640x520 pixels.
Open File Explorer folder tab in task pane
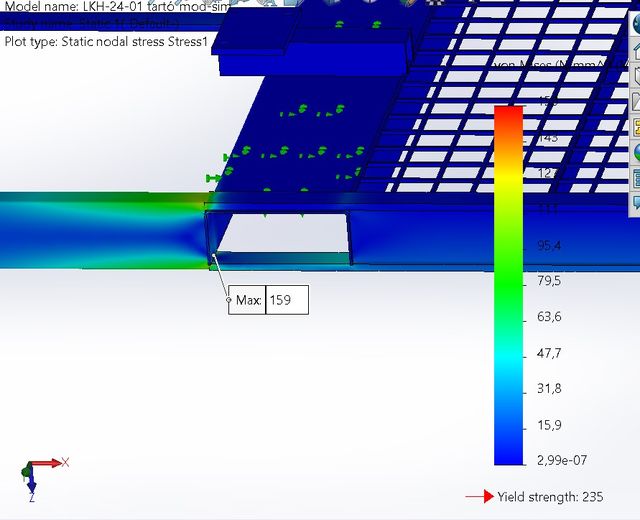click(x=635, y=101)
